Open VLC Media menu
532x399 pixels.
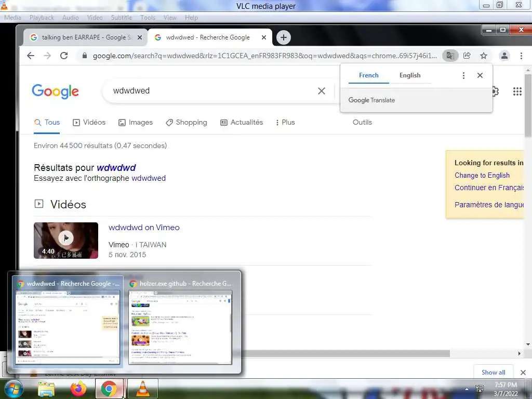(13, 18)
